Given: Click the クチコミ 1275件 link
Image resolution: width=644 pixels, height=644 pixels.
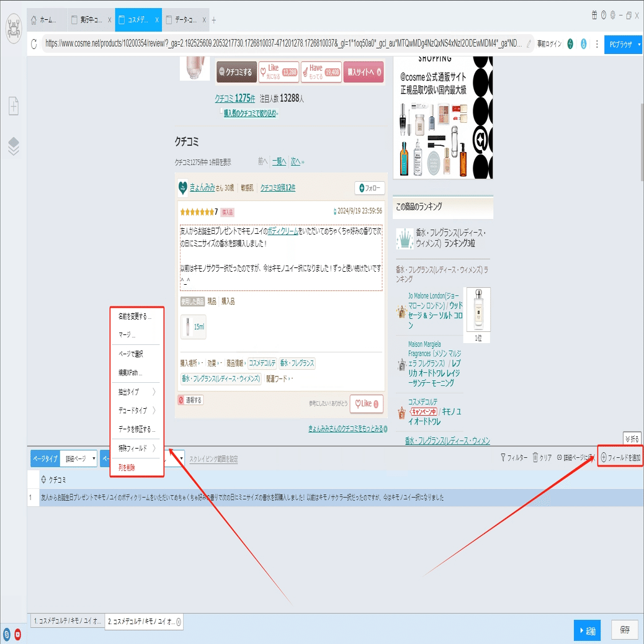Looking at the screenshot, I should (235, 98).
